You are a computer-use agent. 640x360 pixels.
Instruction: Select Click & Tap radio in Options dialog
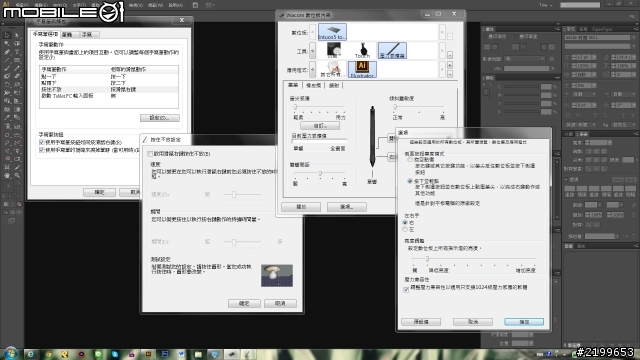point(410,181)
